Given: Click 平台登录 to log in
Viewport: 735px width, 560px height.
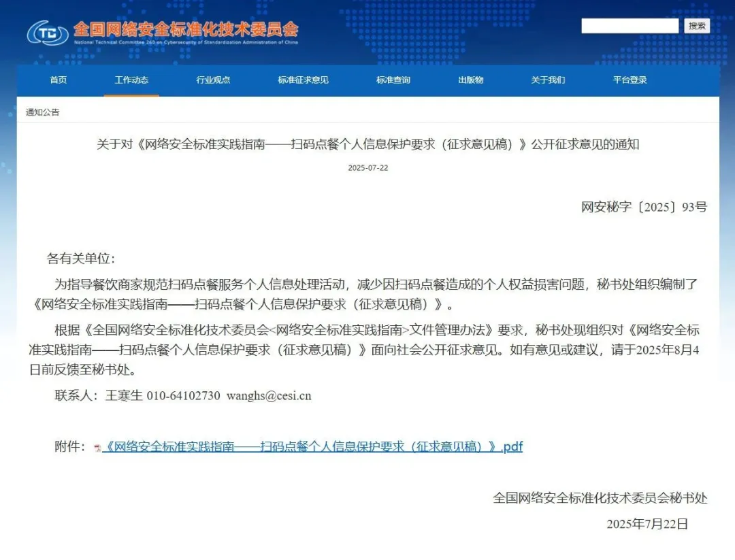Looking at the screenshot, I should point(630,80).
